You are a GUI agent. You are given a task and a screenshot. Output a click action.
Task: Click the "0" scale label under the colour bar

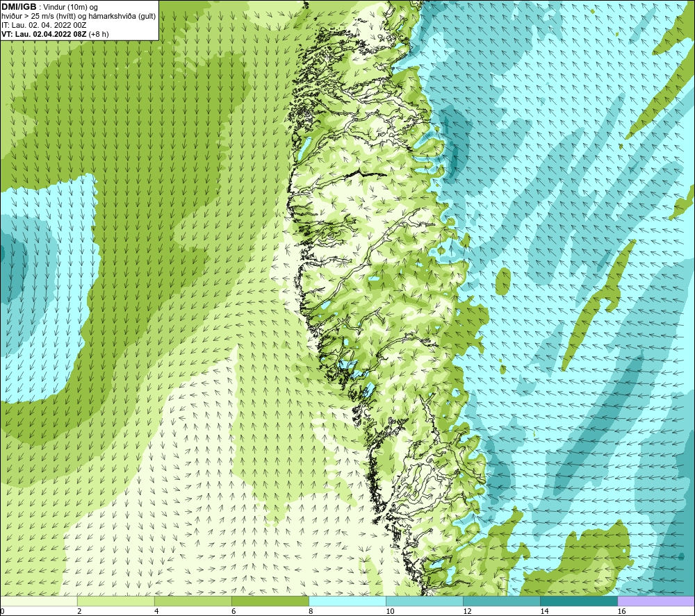(x=2, y=612)
